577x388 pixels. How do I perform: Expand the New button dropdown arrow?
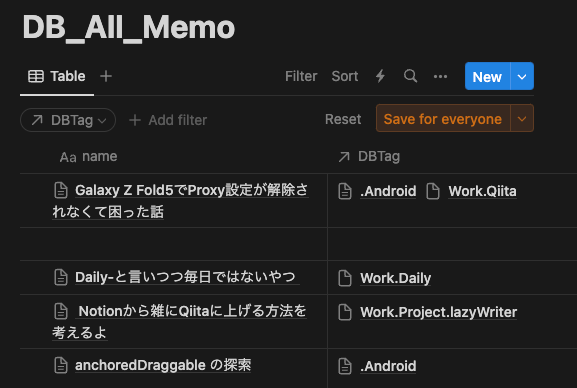[x=522, y=77]
